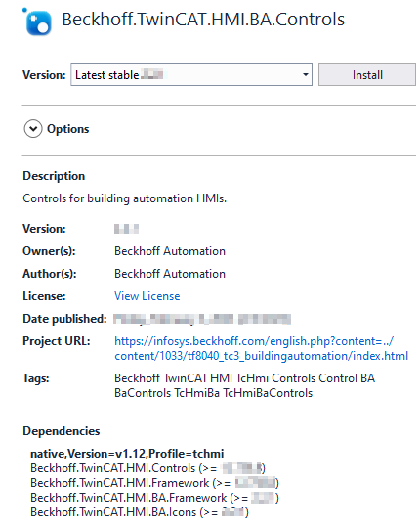Click the Date published label
This screenshot has width=420, height=528.
click(x=64, y=319)
